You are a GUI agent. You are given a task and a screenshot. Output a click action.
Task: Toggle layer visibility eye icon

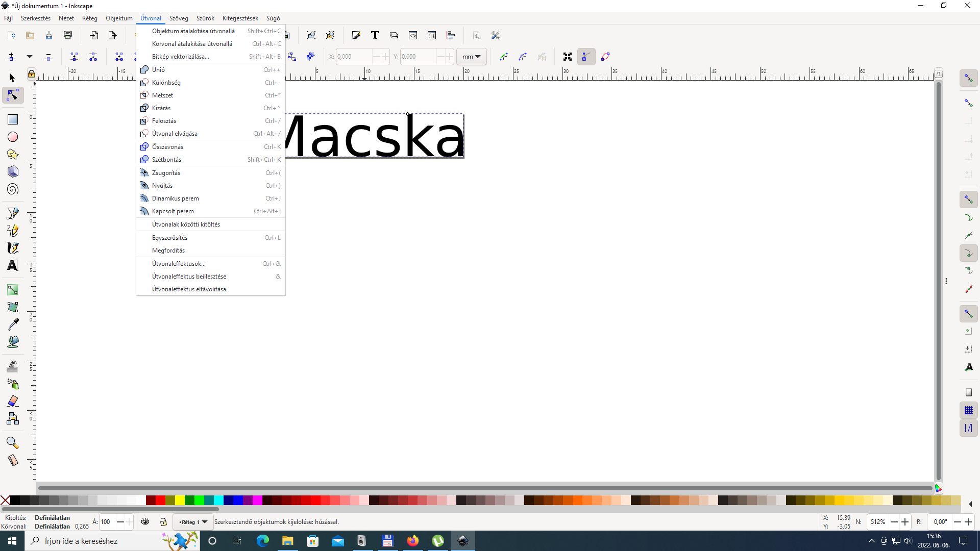tap(145, 522)
